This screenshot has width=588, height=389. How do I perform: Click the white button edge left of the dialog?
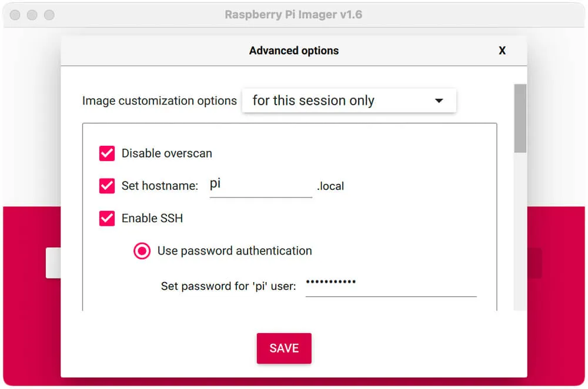pos(54,263)
